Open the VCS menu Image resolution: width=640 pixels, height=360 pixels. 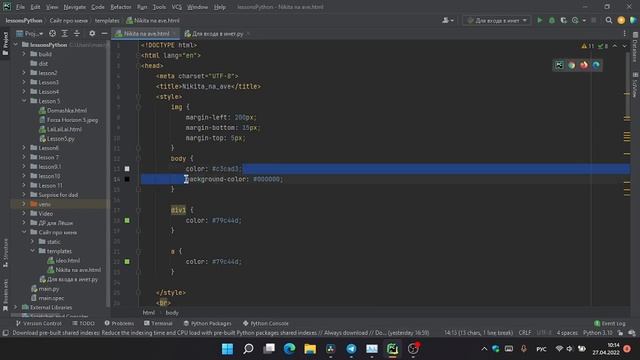pyautogui.click(x=176, y=7)
